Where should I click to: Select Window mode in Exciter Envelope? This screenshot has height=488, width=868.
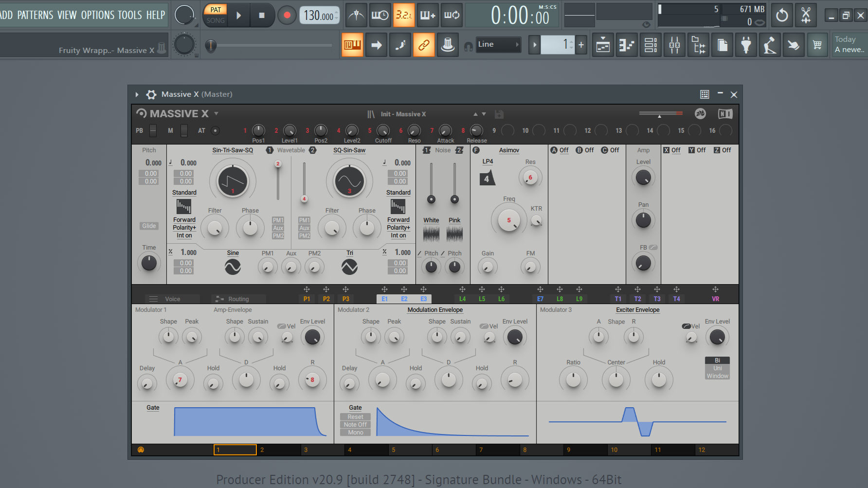point(717,376)
